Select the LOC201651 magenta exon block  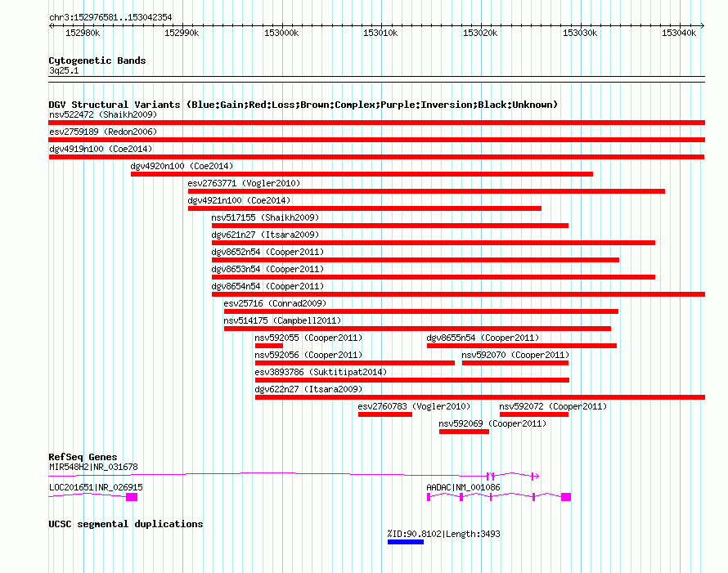[132, 497]
